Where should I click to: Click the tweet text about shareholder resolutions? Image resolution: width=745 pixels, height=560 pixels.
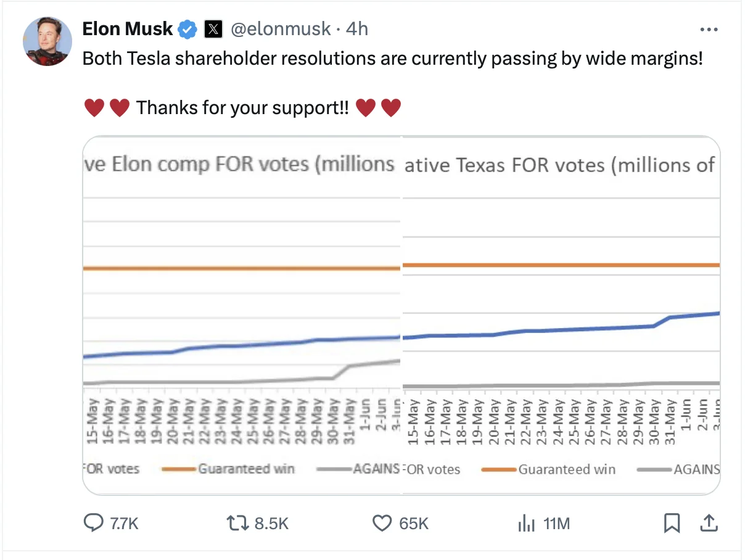tap(392, 59)
